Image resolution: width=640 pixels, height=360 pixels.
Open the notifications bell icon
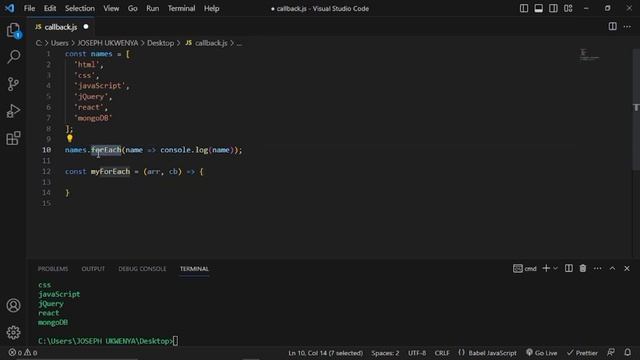(x=627, y=352)
